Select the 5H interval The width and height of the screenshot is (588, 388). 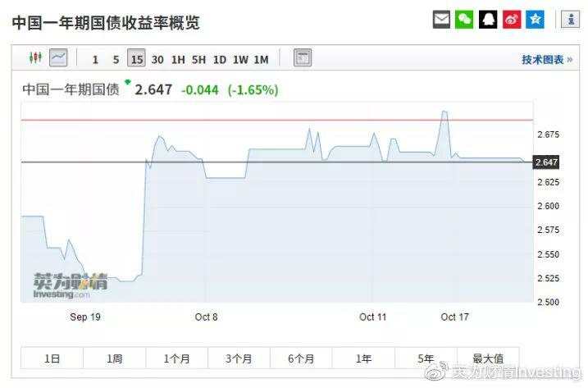[198, 60]
